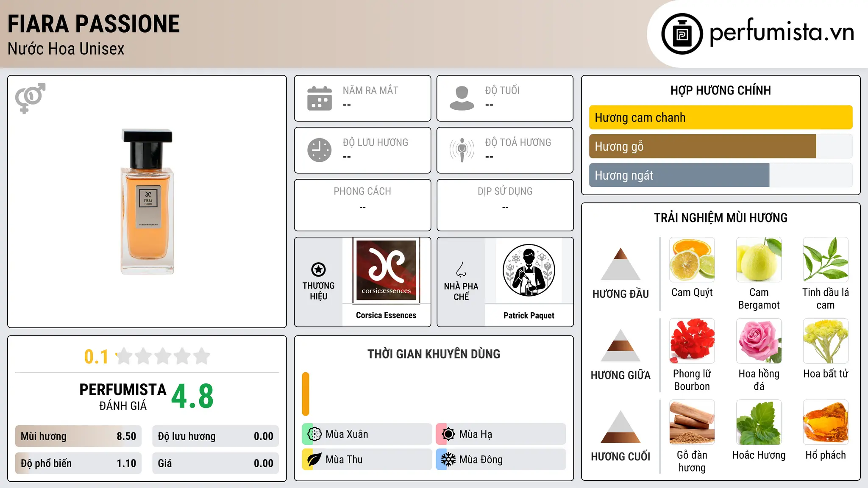Viewport: 868px width, 488px height.
Task: Click the Mùa Thu season button
Action: [367, 460]
